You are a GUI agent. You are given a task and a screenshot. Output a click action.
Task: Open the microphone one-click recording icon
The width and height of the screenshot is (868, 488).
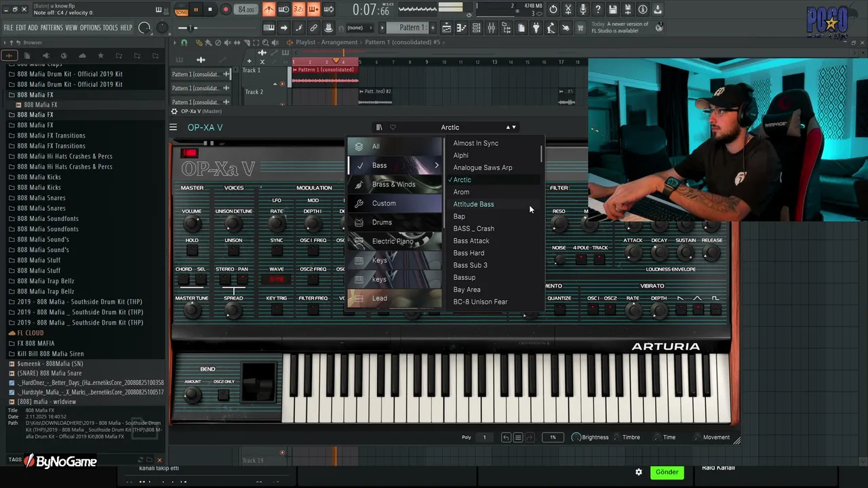(583, 9)
